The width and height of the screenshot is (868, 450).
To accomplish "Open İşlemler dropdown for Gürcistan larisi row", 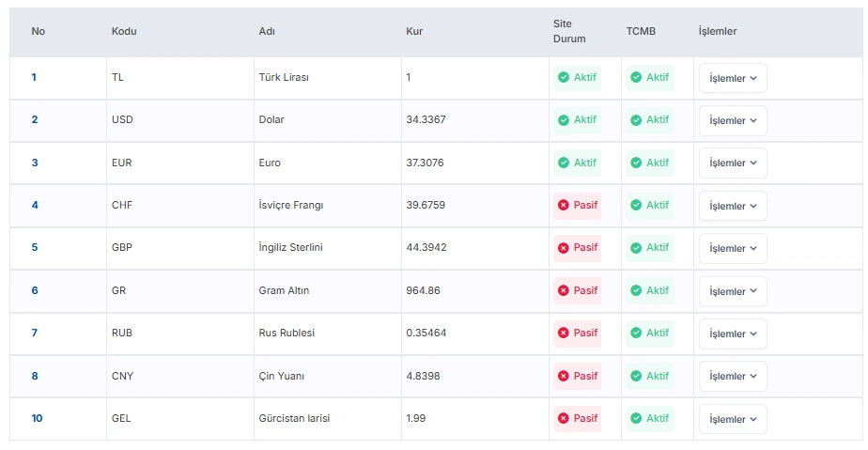I will 733,419.
